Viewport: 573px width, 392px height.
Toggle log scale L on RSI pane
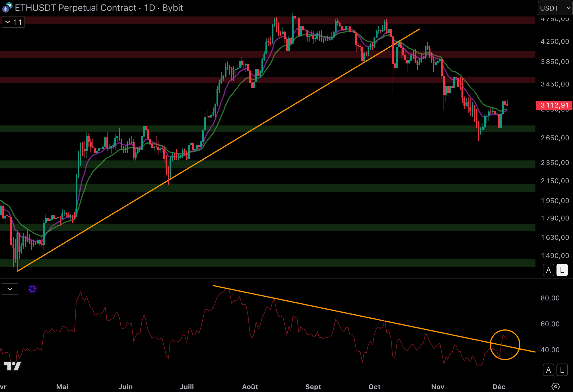[562, 370]
